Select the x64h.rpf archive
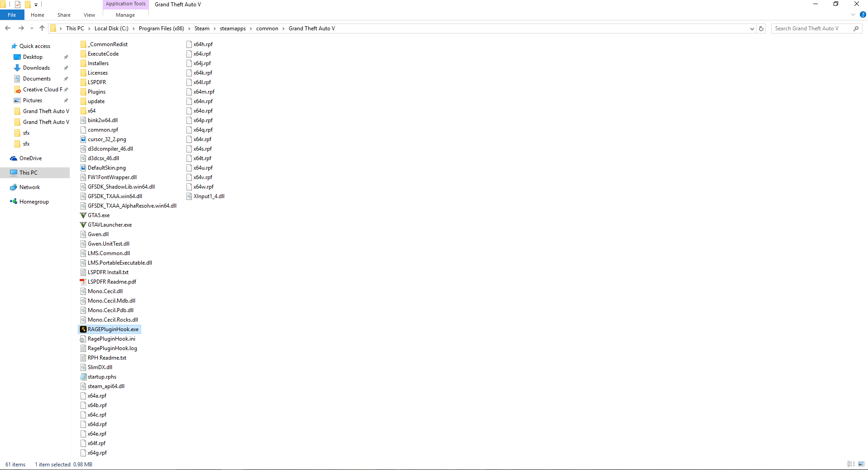Image resolution: width=868 pixels, height=470 pixels. [x=199, y=44]
